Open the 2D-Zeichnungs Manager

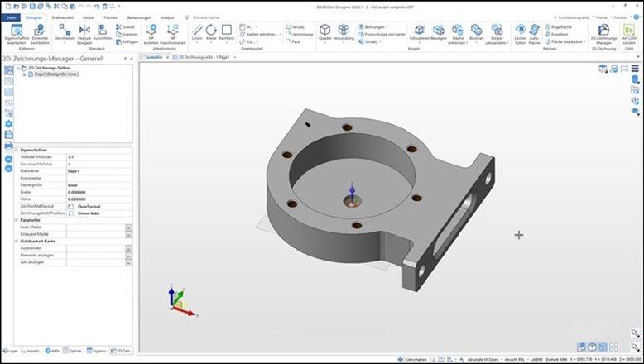tap(603, 35)
